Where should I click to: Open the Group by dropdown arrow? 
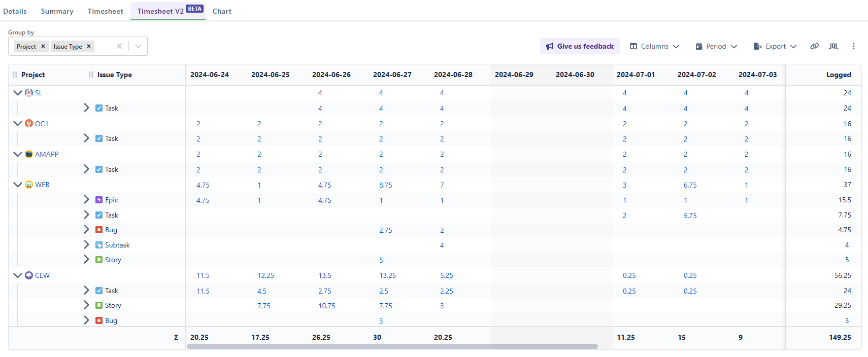[138, 46]
